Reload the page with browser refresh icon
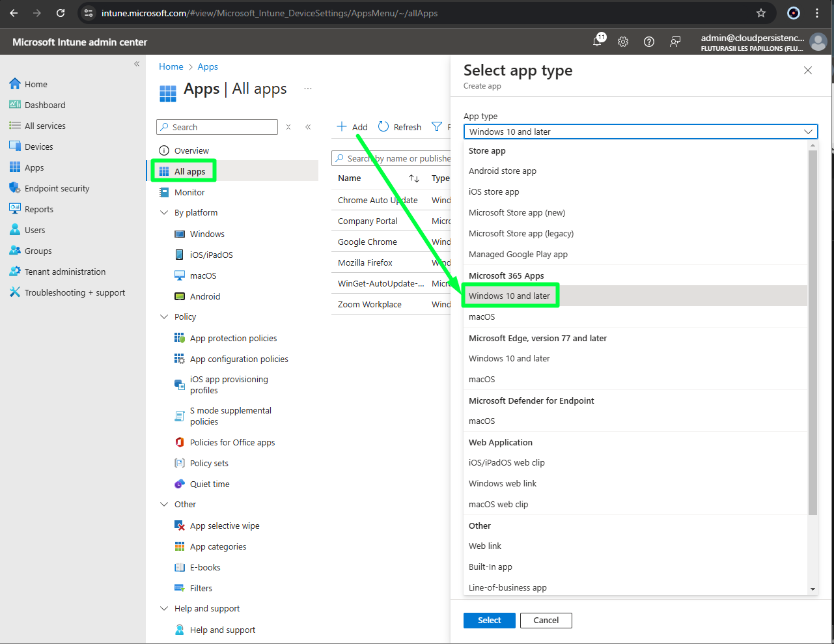Viewport: 834px width, 644px height. [61, 13]
